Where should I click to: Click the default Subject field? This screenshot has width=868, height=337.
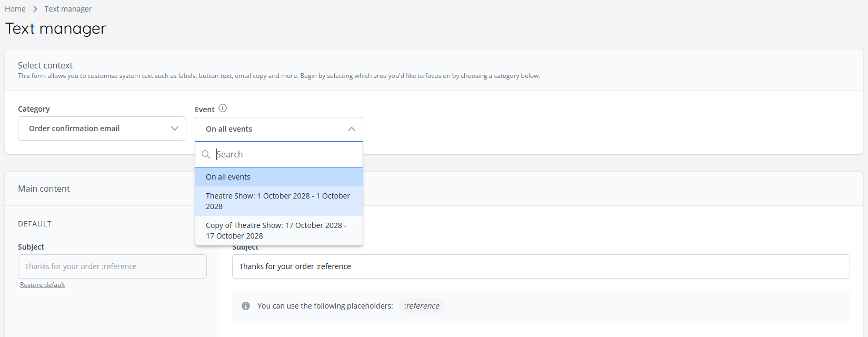112,266
